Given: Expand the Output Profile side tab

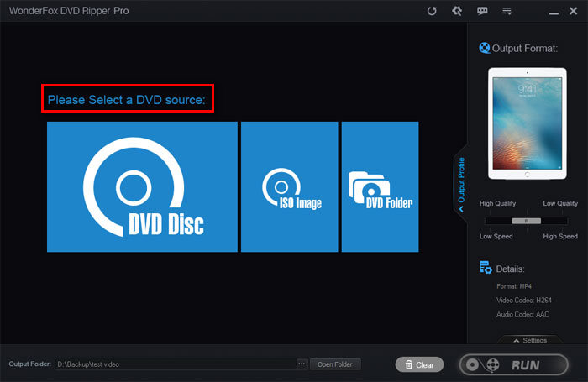Looking at the screenshot, I should pyautogui.click(x=461, y=184).
